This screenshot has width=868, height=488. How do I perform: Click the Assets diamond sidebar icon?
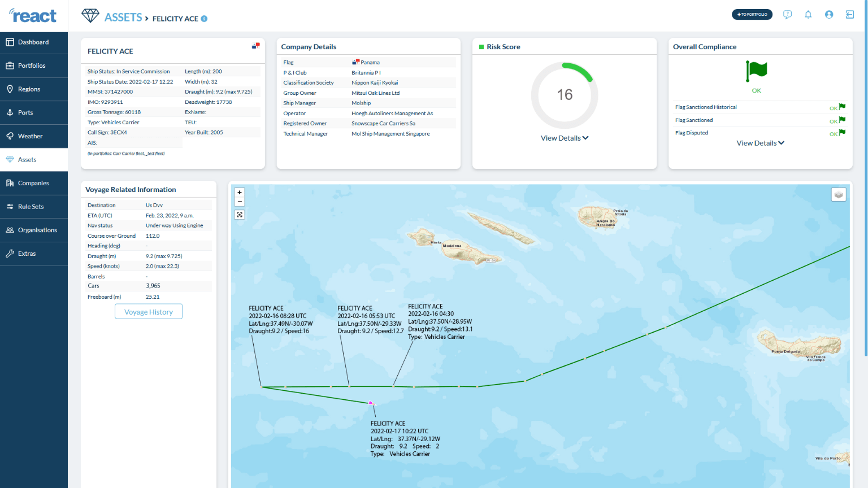[10, 160]
